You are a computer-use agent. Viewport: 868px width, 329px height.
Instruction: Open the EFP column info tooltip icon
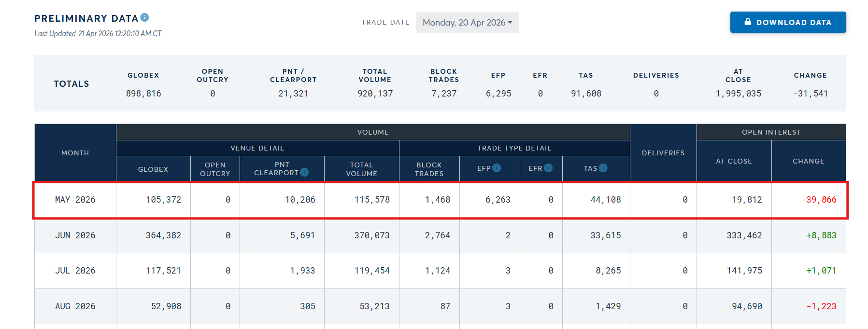pos(497,168)
